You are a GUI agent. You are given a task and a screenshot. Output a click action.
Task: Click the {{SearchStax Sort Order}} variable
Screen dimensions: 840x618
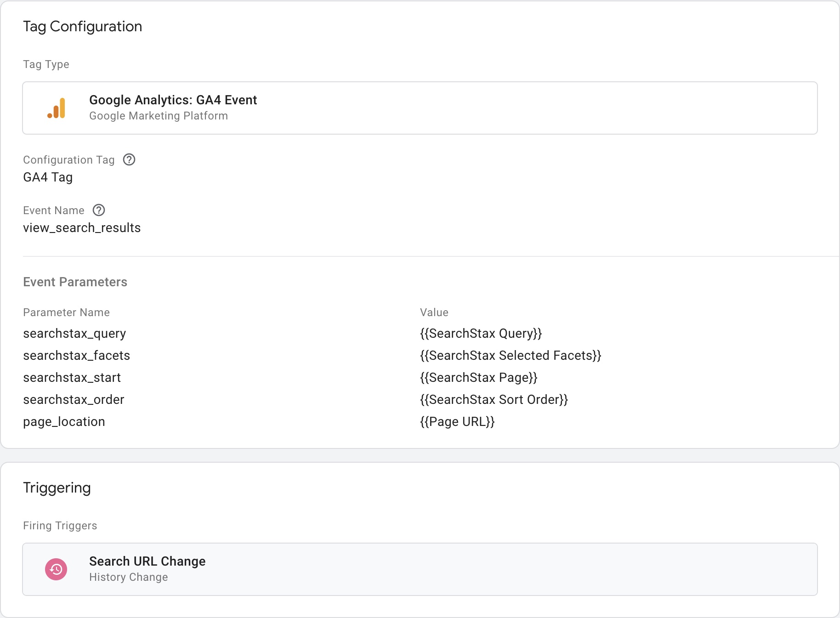pos(494,399)
